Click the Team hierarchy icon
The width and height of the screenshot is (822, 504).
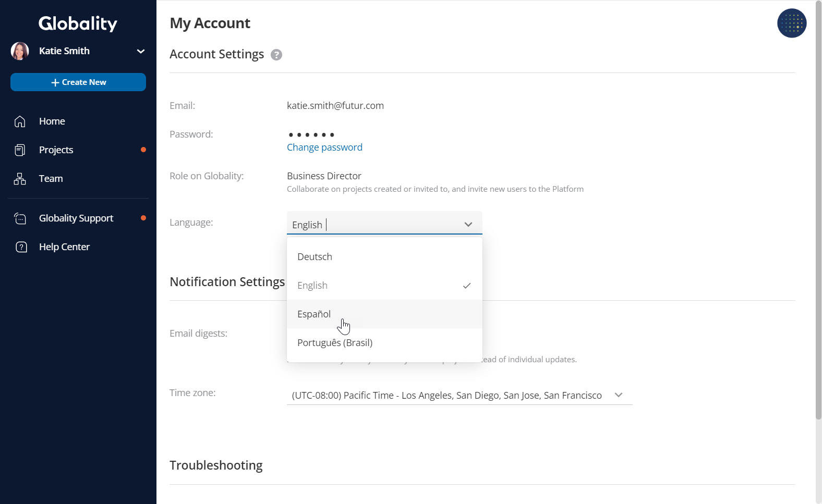[20, 179]
